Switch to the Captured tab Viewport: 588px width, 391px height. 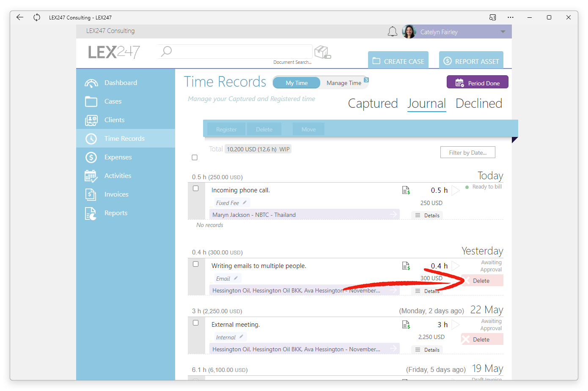[x=373, y=104]
